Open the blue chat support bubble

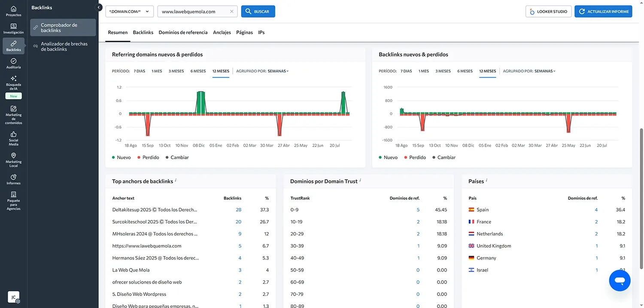tap(620, 281)
